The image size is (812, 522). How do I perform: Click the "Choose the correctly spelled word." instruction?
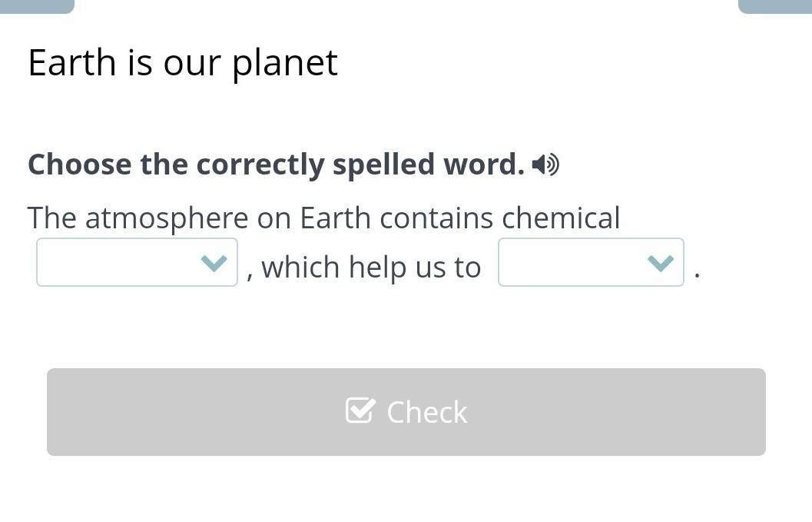click(x=276, y=165)
